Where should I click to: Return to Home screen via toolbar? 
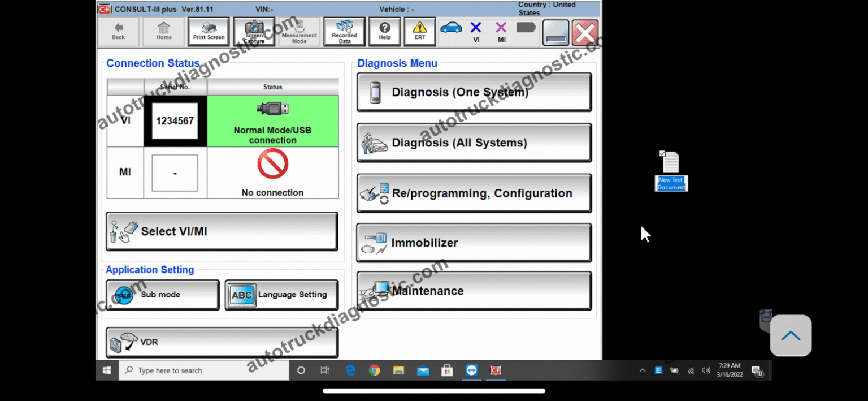coord(163,32)
